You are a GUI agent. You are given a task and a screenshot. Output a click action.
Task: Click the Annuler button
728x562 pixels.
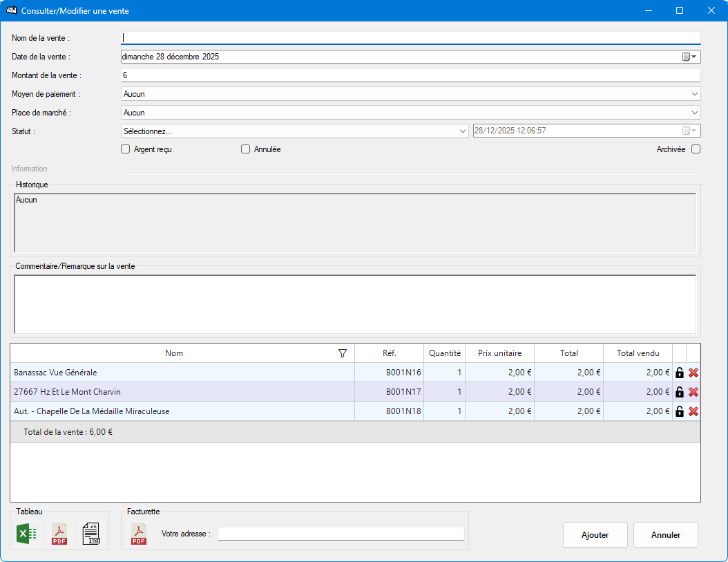(x=666, y=535)
